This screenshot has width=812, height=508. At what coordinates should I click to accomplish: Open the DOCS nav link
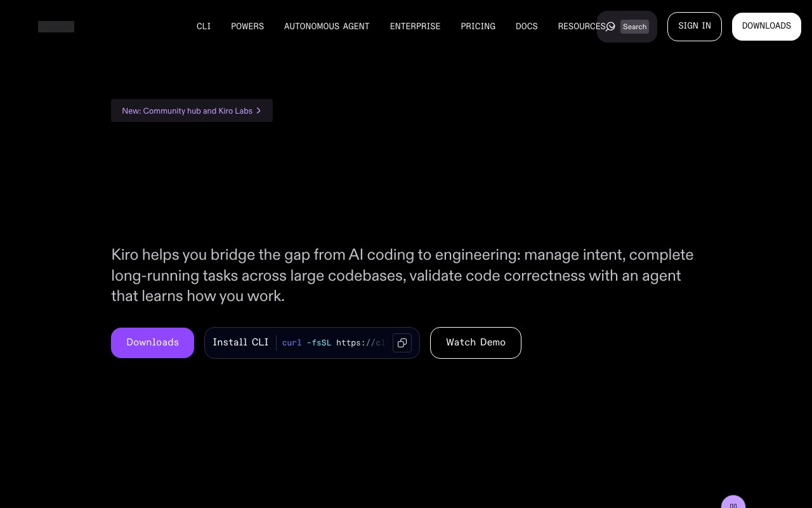point(527,27)
